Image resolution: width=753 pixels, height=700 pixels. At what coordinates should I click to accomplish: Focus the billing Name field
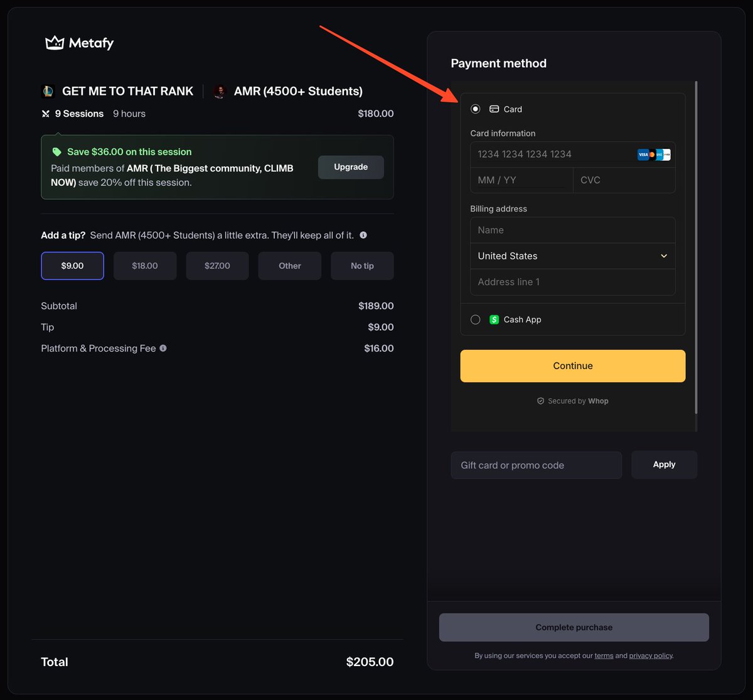(x=573, y=230)
